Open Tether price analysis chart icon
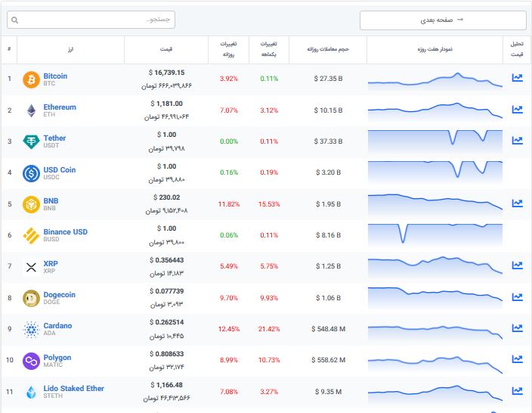This screenshot has height=413, width=532. point(517,140)
